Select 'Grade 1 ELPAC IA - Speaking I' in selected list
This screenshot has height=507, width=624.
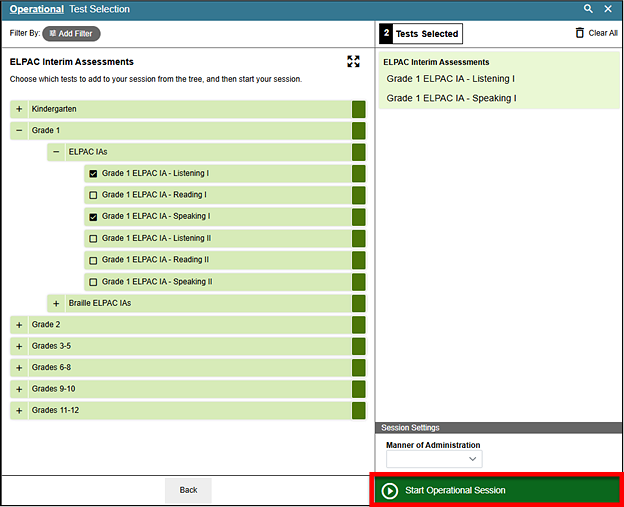[451, 98]
